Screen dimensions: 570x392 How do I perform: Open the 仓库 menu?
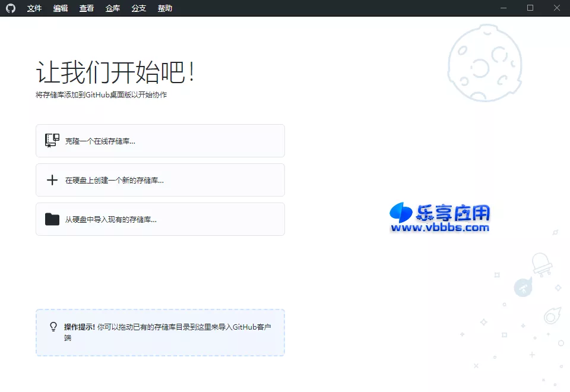[x=112, y=8]
